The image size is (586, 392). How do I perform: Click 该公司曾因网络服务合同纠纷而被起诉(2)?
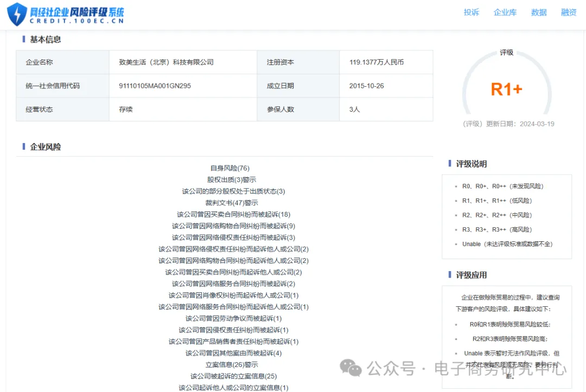pos(233,284)
